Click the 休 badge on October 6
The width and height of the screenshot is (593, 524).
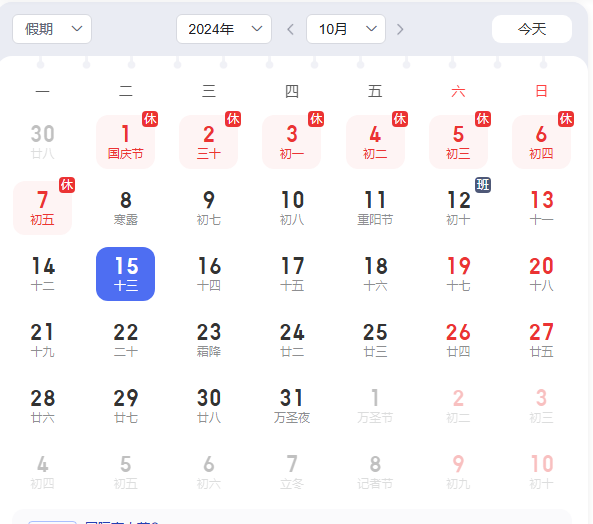[566, 119]
